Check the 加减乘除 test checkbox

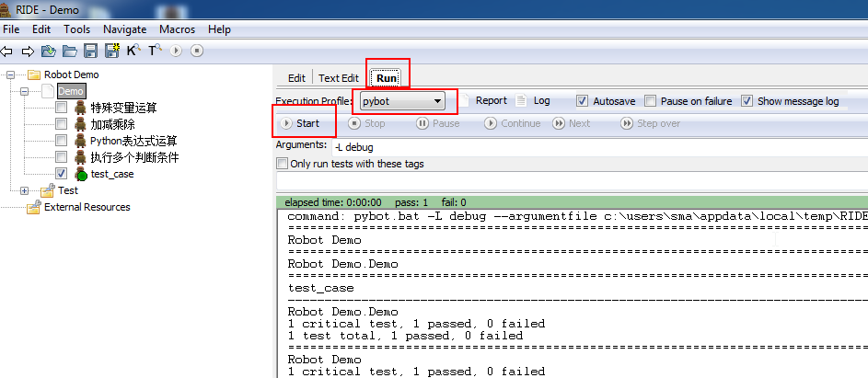coord(62,124)
